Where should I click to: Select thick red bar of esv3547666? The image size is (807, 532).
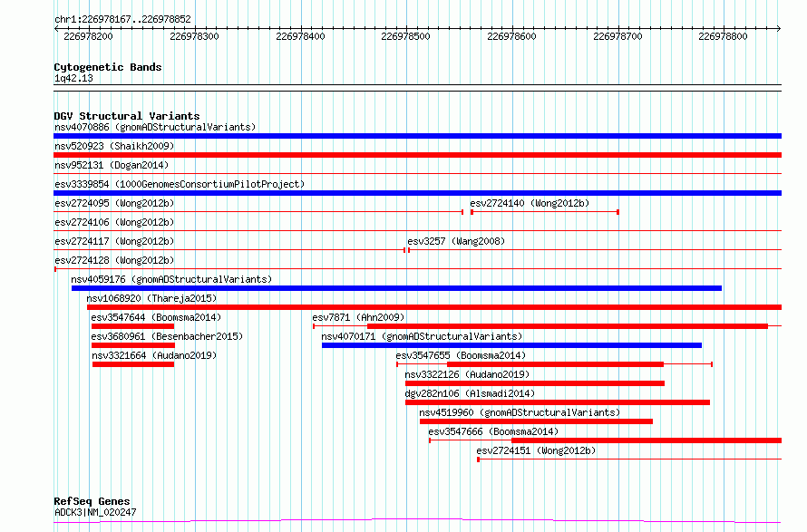tap(647, 440)
